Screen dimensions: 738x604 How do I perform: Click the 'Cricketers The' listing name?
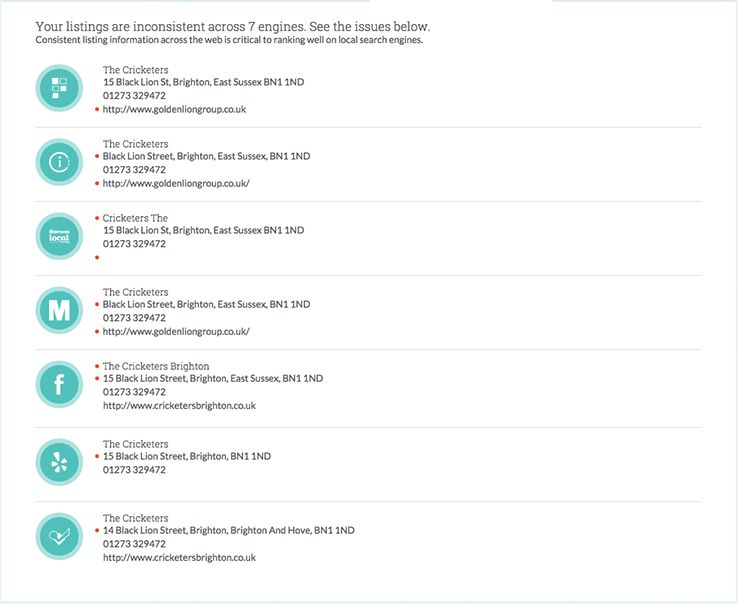(135, 218)
